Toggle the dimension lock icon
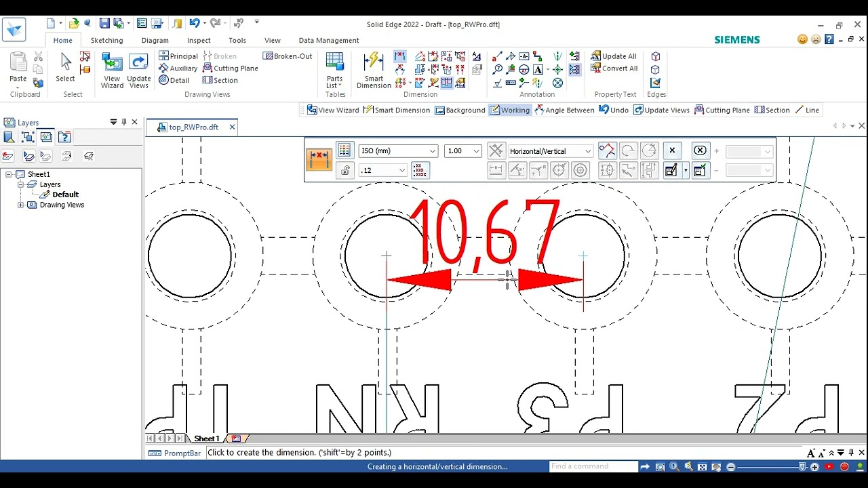 [x=344, y=170]
